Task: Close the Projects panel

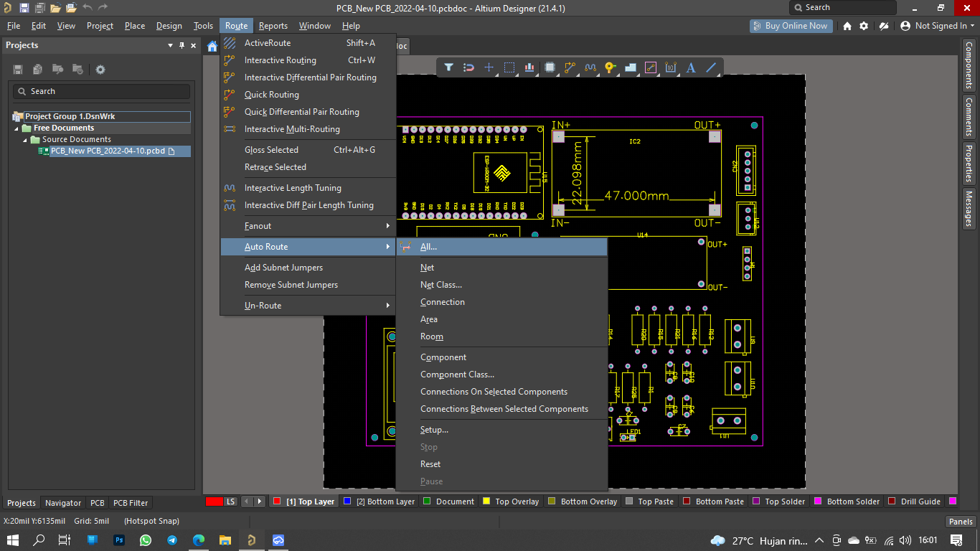Action: click(x=194, y=45)
